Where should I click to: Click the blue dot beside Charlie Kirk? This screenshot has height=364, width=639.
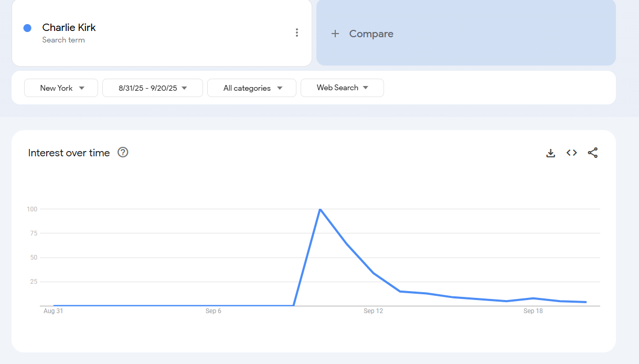pyautogui.click(x=27, y=28)
